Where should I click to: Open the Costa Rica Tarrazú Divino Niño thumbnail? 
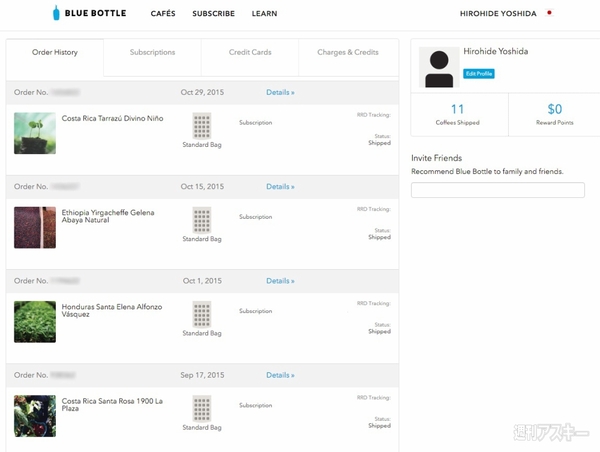35,133
